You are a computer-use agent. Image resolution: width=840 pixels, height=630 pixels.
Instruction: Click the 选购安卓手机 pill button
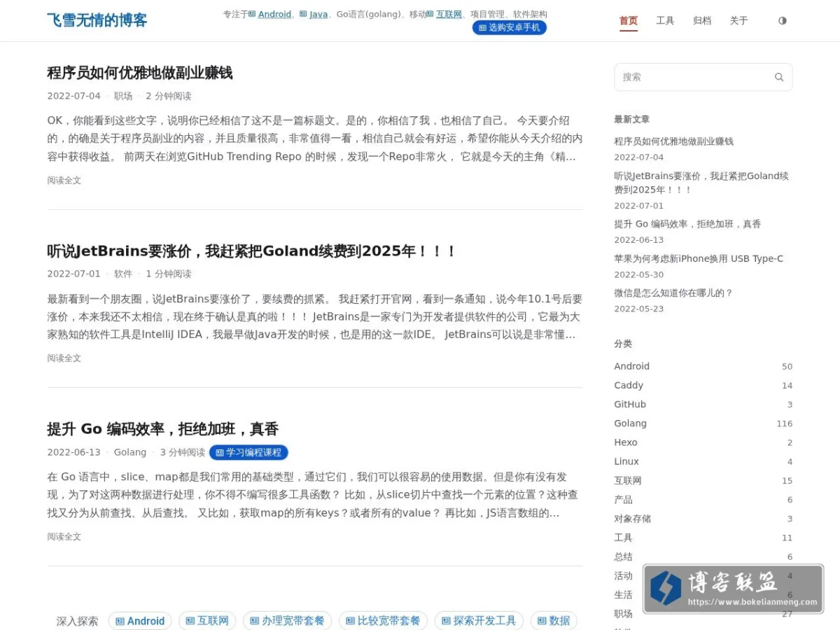coord(510,27)
